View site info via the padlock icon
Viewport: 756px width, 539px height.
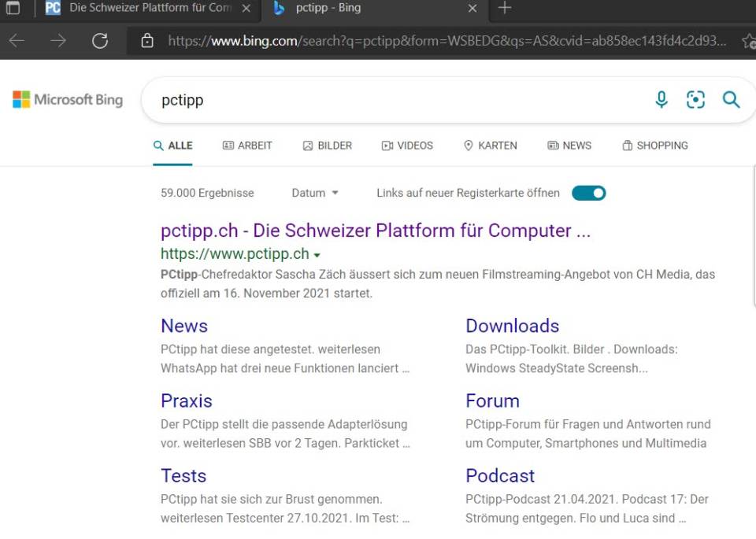pos(147,41)
